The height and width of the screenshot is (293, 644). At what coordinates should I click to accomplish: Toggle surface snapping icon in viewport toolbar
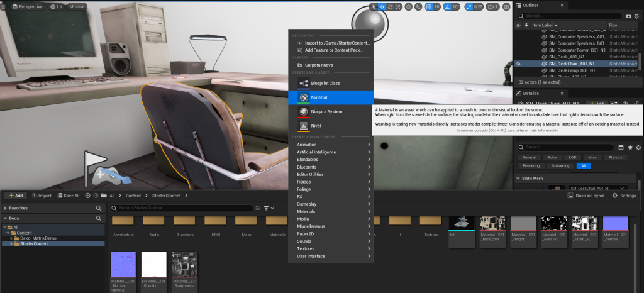[418, 6]
